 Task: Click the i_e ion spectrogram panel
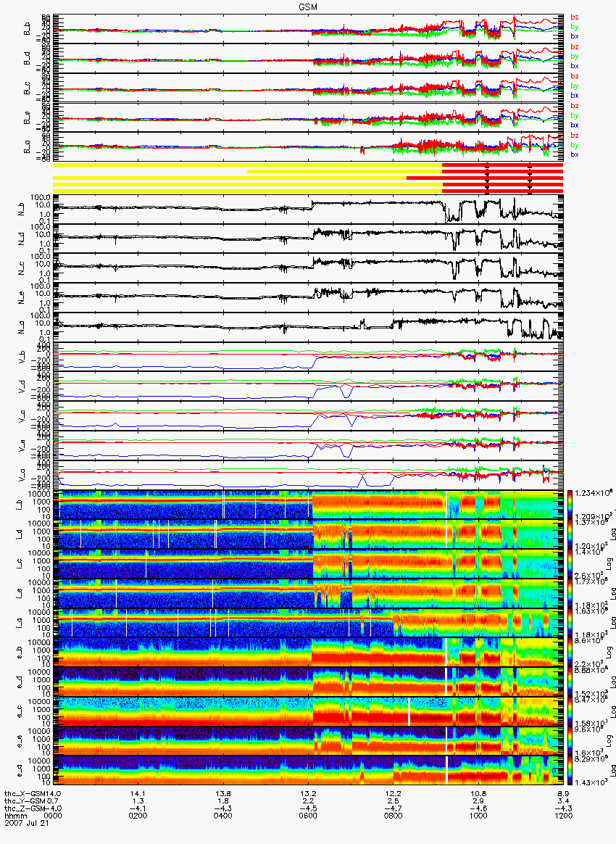(308, 594)
